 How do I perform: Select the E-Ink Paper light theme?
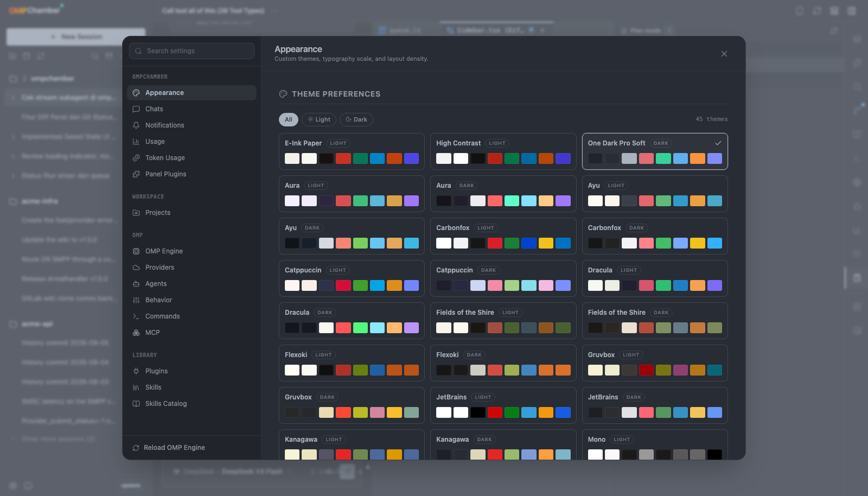pos(352,151)
